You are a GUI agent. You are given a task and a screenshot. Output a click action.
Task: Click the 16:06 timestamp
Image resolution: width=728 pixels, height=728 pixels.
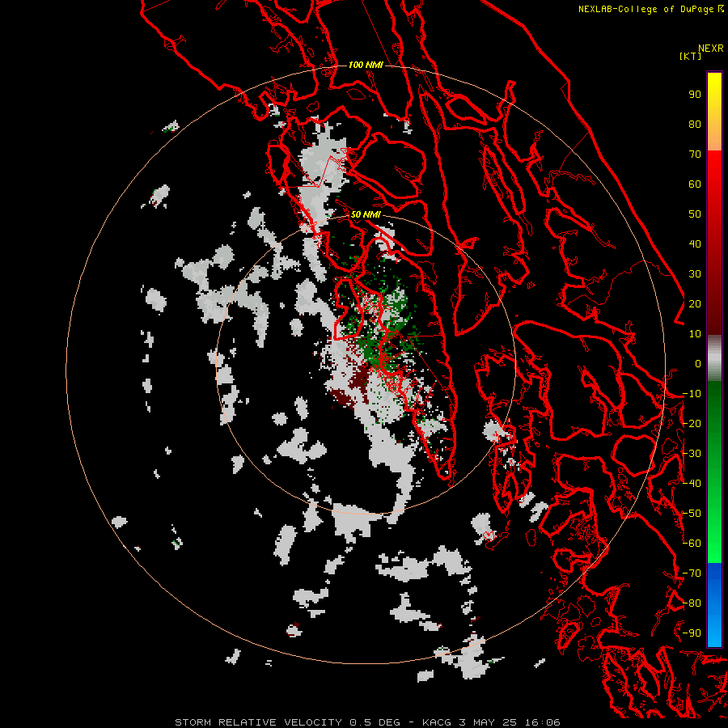(x=543, y=722)
